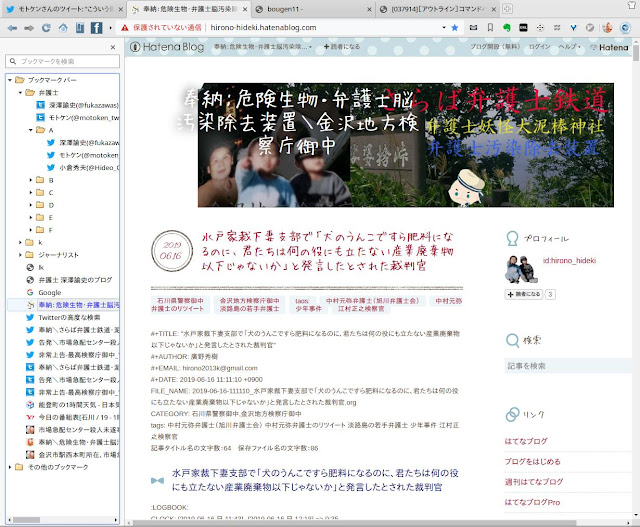The image size is (640, 527).
Task: Click the +読者になる header button
Action: coord(342,47)
